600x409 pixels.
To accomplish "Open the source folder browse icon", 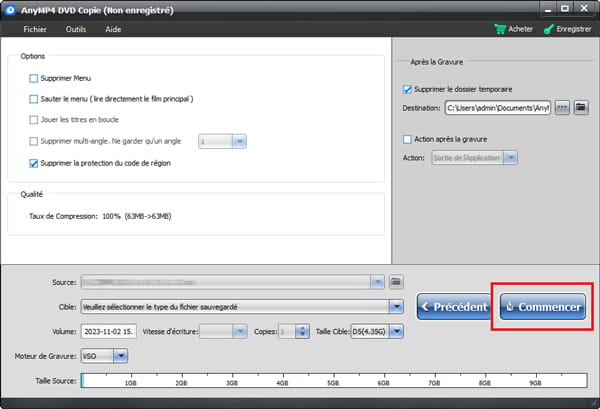I will pyautogui.click(x=396, y=282).
